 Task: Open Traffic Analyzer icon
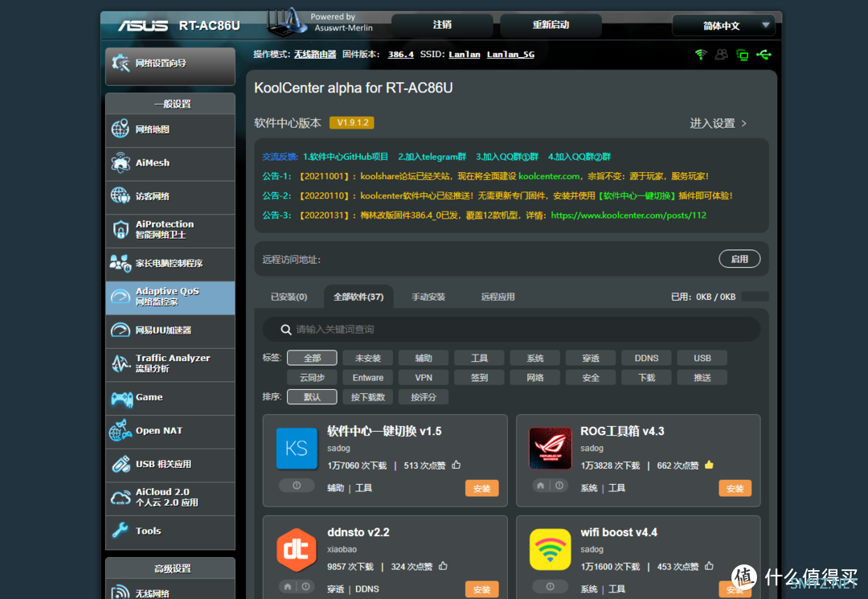[x=120, y=363]
